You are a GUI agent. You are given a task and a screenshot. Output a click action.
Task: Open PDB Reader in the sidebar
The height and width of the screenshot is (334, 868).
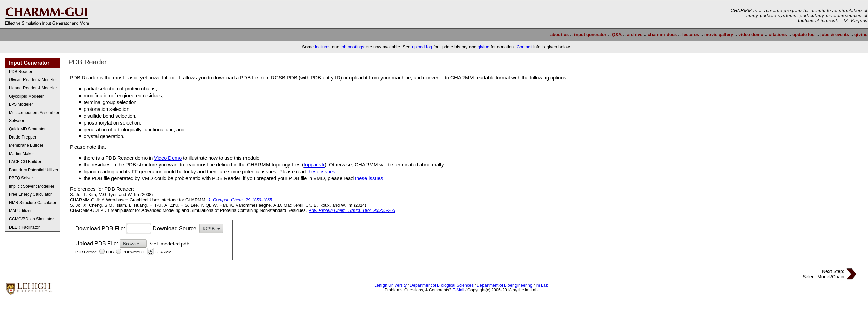(x=20, y=72)
